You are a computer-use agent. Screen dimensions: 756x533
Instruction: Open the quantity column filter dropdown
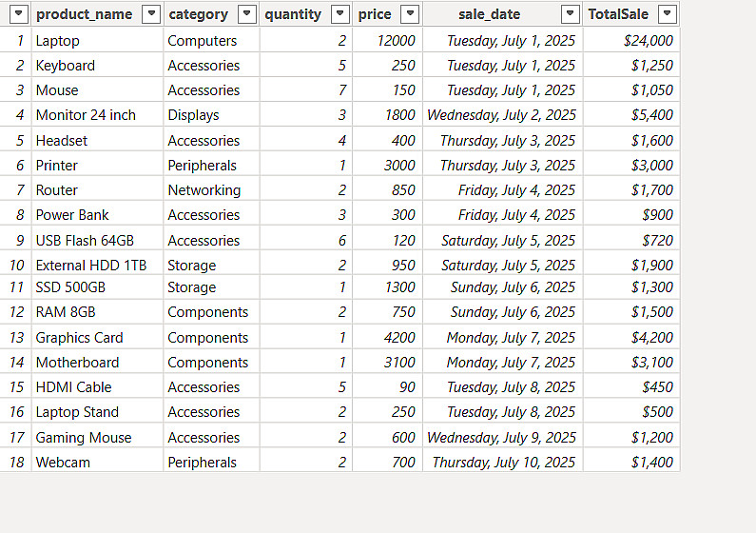tap(339, 14)
